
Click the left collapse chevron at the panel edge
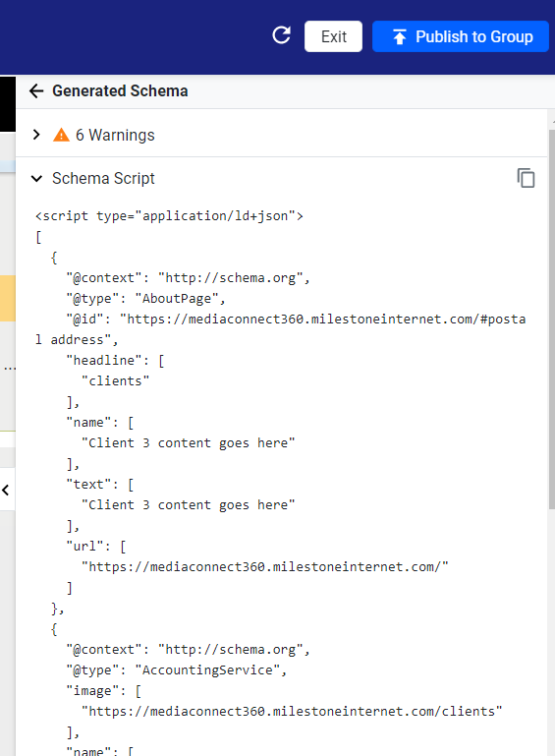(6, 490)
